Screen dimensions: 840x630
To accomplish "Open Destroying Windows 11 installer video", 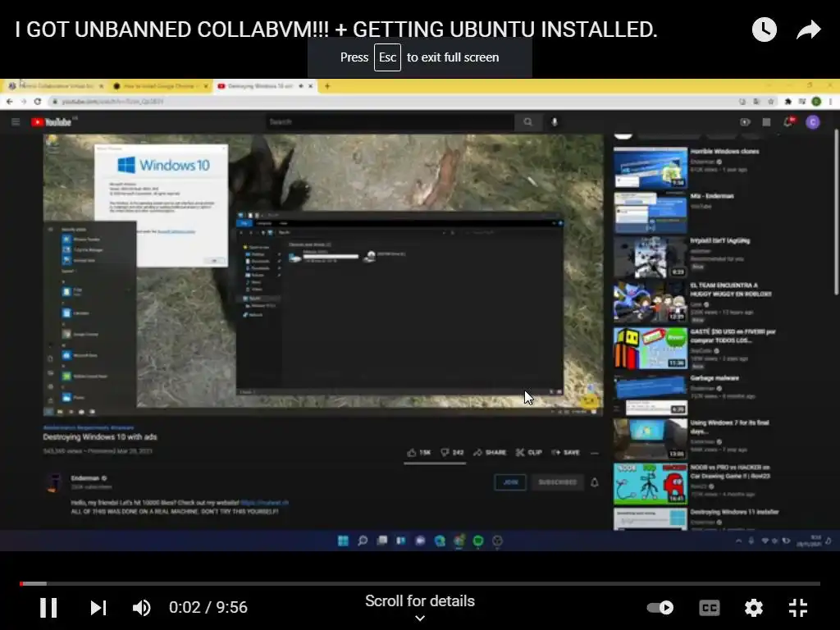I will tap(651, 519).
